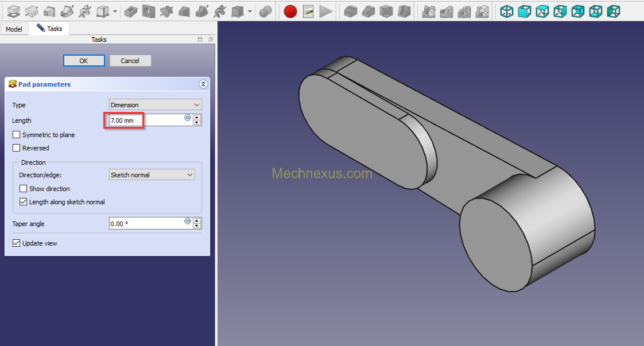Activate the Subtractive helix tool
Screen dimensions: 644x346
tap(219, 11)
